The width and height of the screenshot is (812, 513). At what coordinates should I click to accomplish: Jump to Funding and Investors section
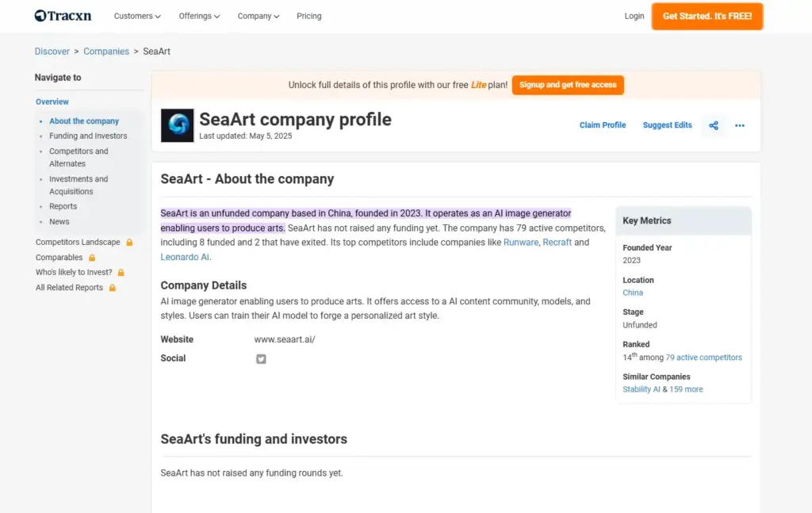coord(88,136)
